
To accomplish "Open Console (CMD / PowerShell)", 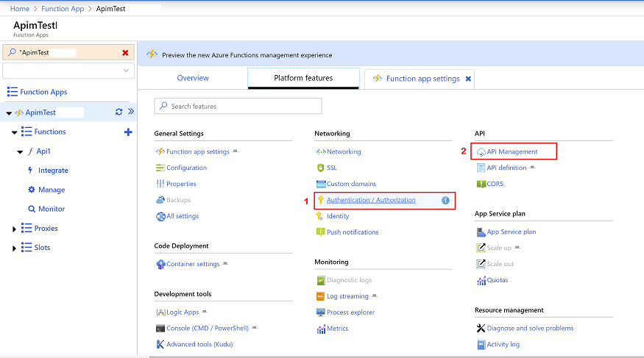I will pos(208,328).
